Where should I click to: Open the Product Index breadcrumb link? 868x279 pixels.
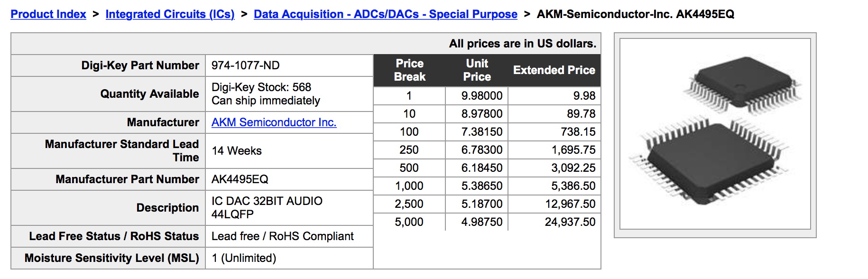point(48,14)
